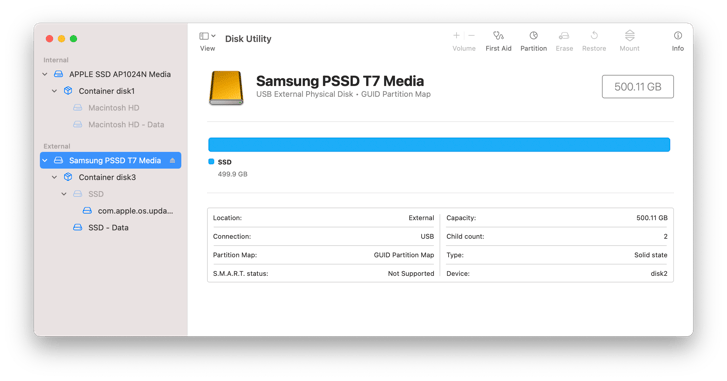
Task: Click the com.apple.os.update drive icon
Action: tap(87, 211)
